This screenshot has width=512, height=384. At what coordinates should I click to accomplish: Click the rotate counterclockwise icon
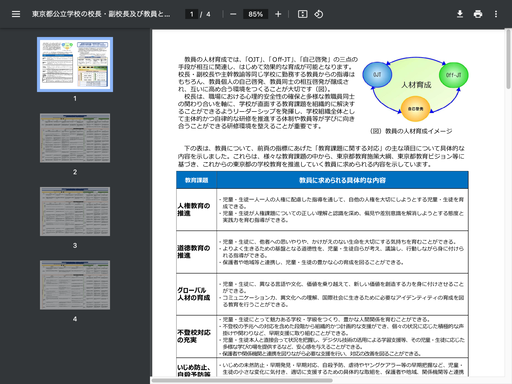[x=319, y=14]
